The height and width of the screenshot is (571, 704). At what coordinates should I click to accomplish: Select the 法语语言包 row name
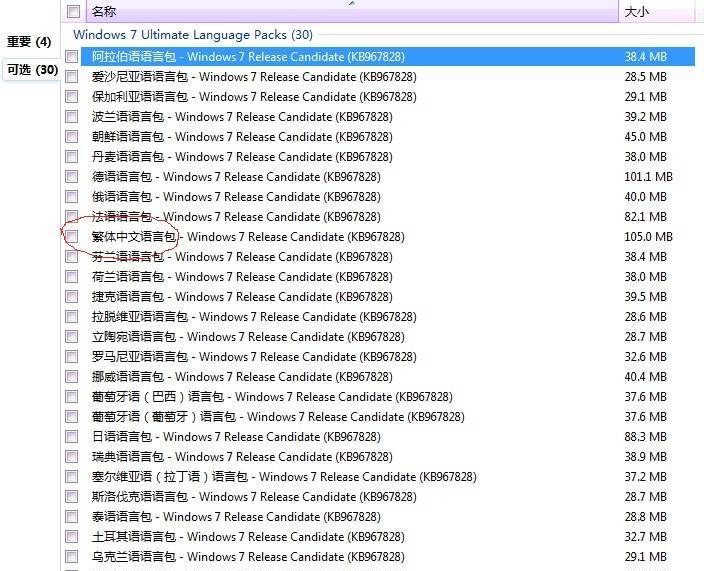[236, 216]
